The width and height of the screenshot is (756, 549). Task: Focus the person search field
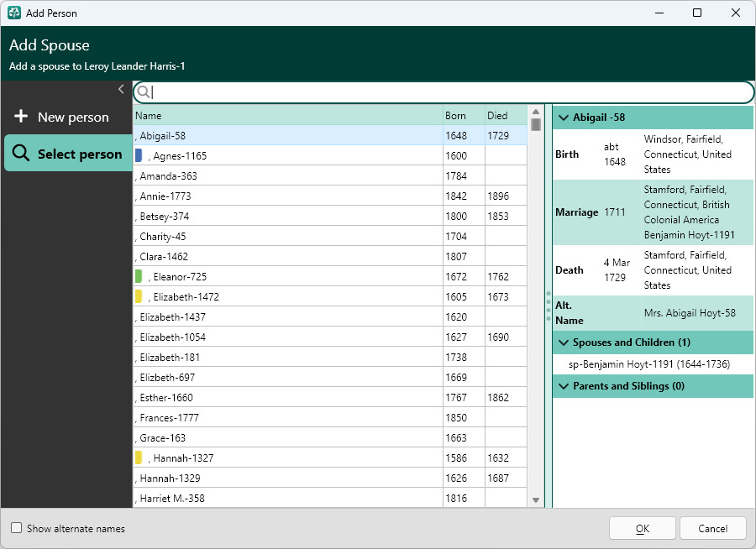tap(444, 92)
